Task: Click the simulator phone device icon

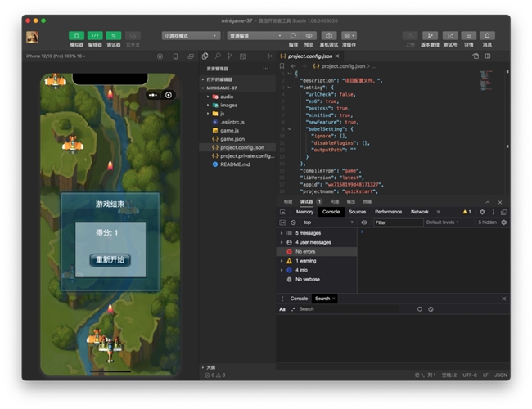Action: tap(175, 56)
